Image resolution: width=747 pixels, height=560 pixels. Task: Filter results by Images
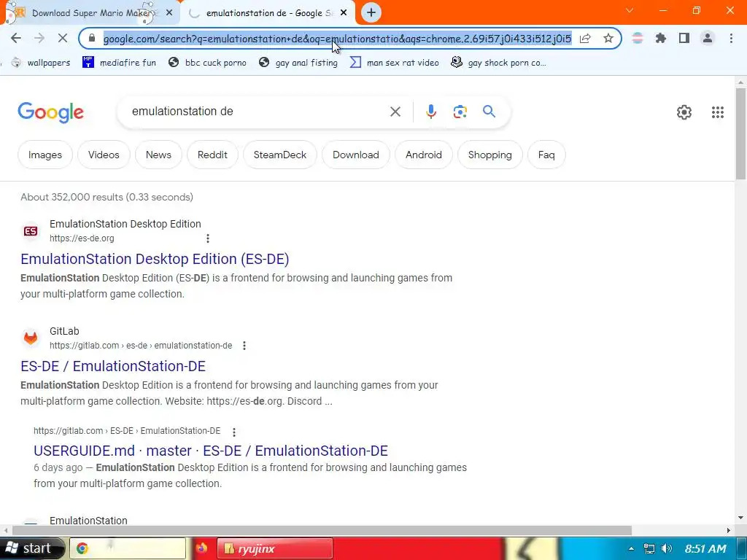coord(45,155)
